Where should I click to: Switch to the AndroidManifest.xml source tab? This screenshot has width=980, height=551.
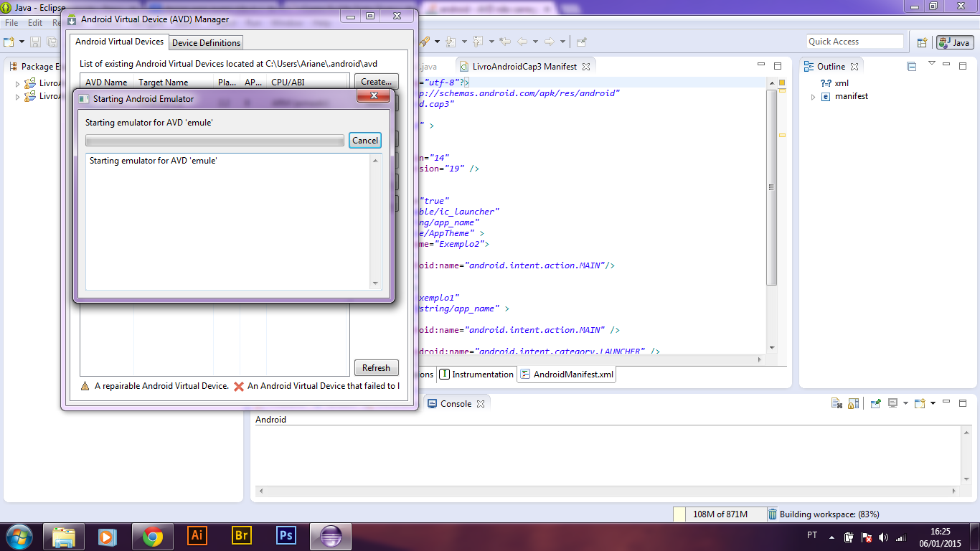(x=567, y=374)
